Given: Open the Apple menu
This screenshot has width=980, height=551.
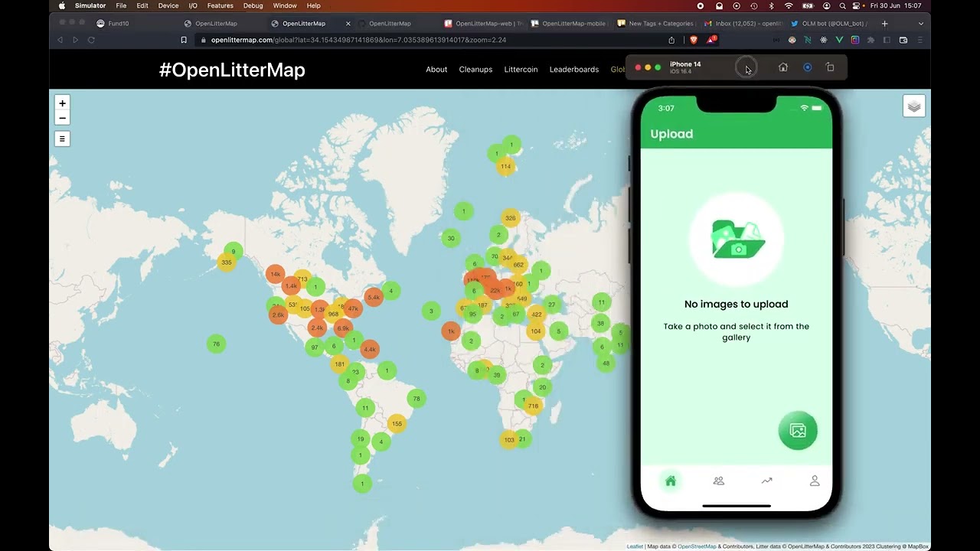Looking at the screenshot, I should click(x=62, y=5).
